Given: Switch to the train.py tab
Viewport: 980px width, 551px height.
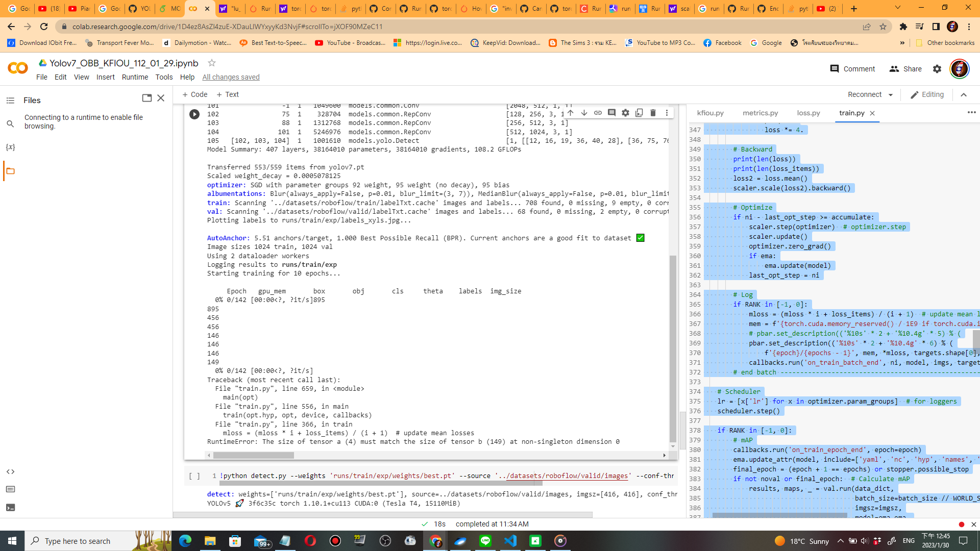Looking at the screenshot, I should pos(852,113).
